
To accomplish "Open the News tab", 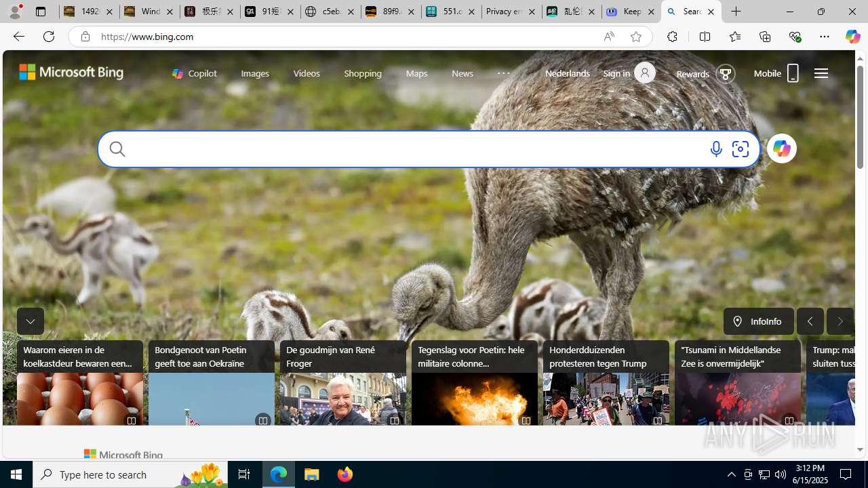I will (462, 73).
